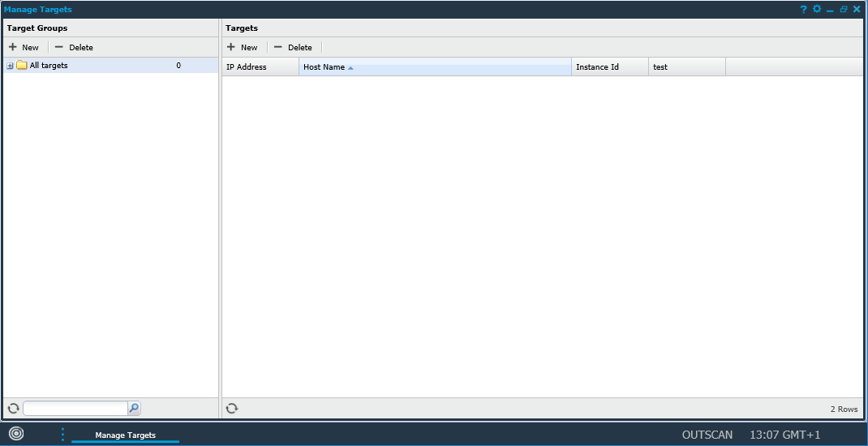This screenshot has width=868, height=446.
Task: Refresh the Target Groups list
Action: pyautogui.click(x=13, y=409)
